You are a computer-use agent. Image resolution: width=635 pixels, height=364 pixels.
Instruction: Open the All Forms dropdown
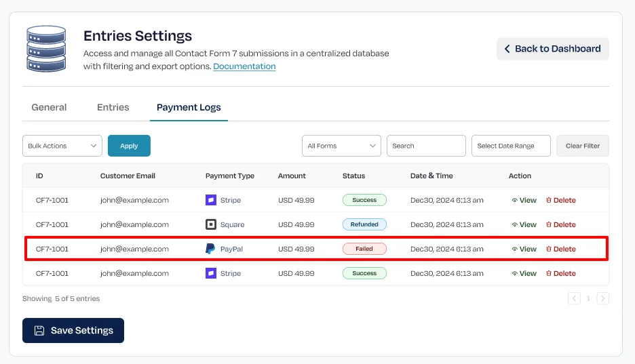pos(341,146)
